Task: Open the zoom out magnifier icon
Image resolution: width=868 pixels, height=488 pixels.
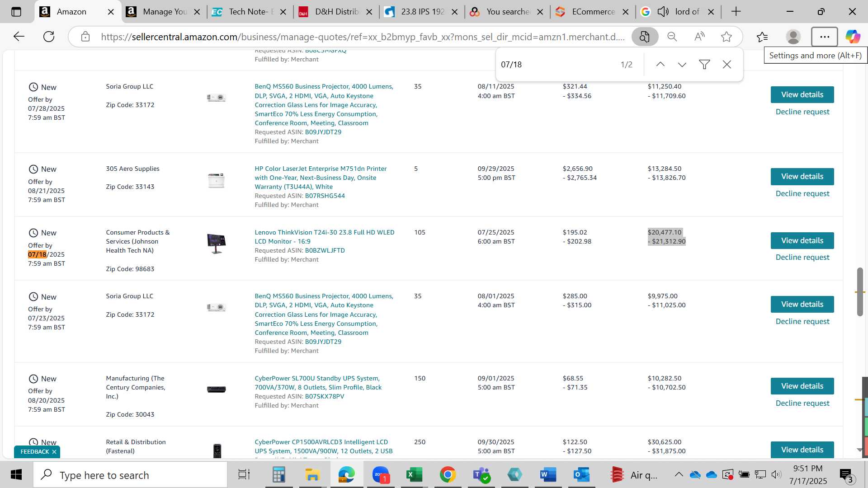Action: pos(672,37)
